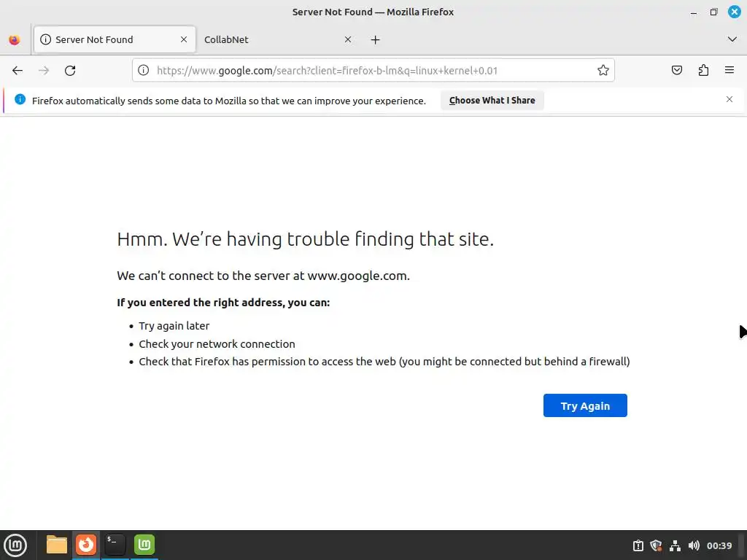747x560 pixels.
Task: Click 'Check your network connection' text
Action: coord(217,344)
